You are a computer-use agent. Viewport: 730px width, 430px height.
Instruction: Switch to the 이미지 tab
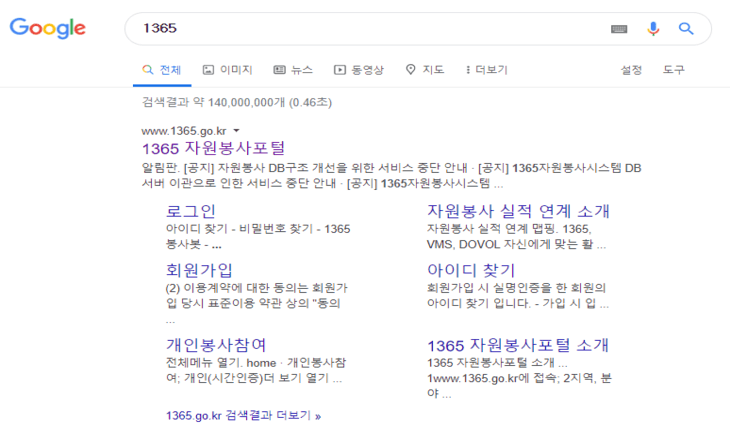click(x=228, y=70)
